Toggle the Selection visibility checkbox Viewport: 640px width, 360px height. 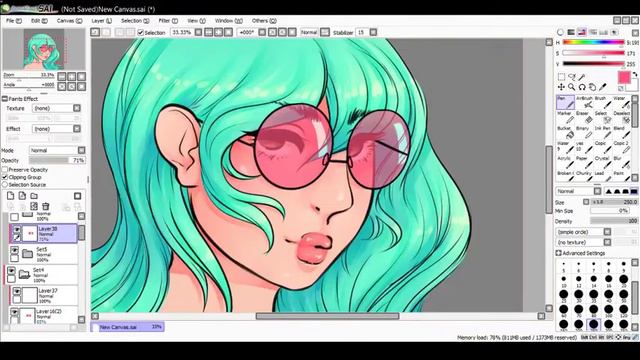[141, 32]
